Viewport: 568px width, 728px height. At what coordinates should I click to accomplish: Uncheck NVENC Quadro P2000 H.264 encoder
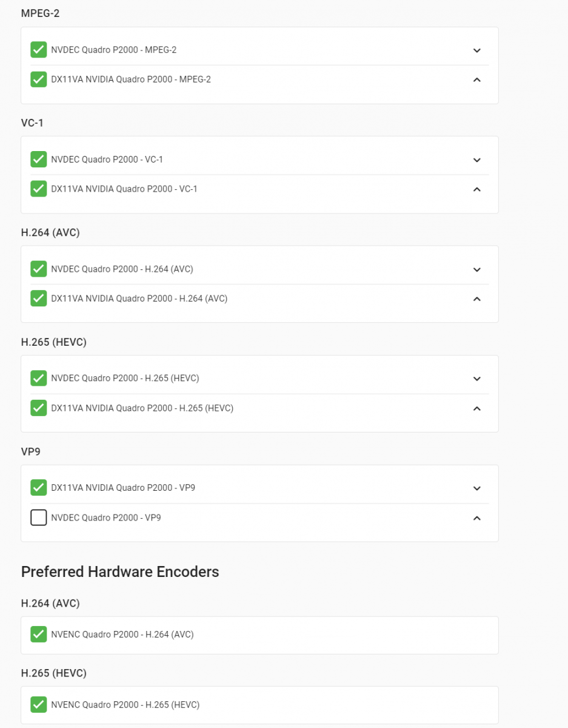click(39, 635)
